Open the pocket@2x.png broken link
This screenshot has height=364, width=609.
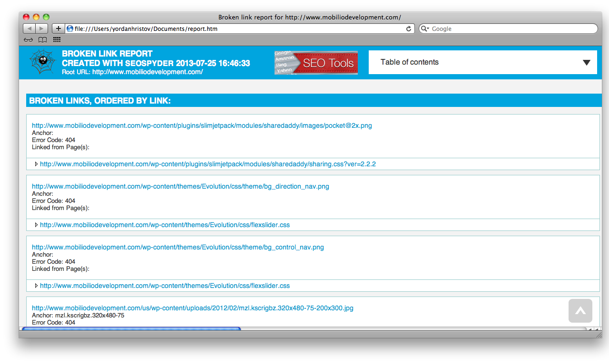click(202, 125)
